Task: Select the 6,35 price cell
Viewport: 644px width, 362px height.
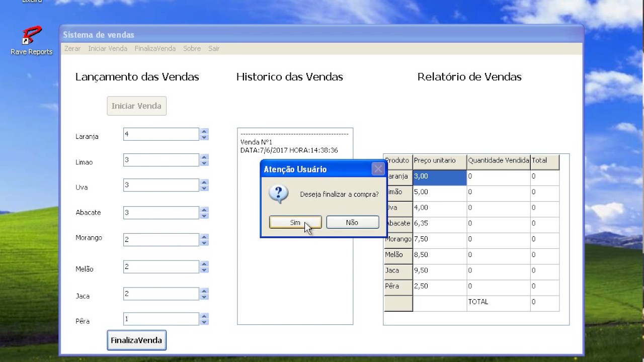Action: pyautogui.click(x=440, y=224)
